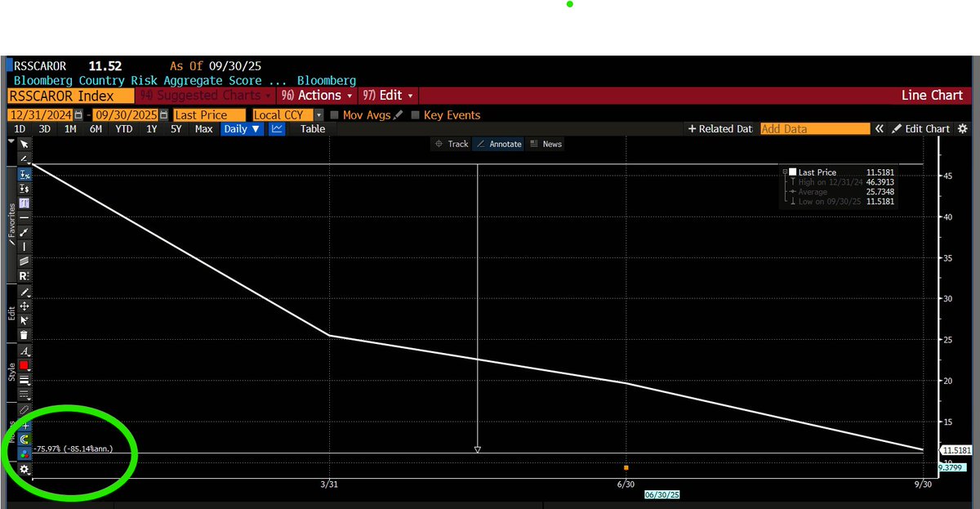The image size is (980, 509).
Task: Select 5Y time range
Action: pyautogui.click(x=176, y=129)
